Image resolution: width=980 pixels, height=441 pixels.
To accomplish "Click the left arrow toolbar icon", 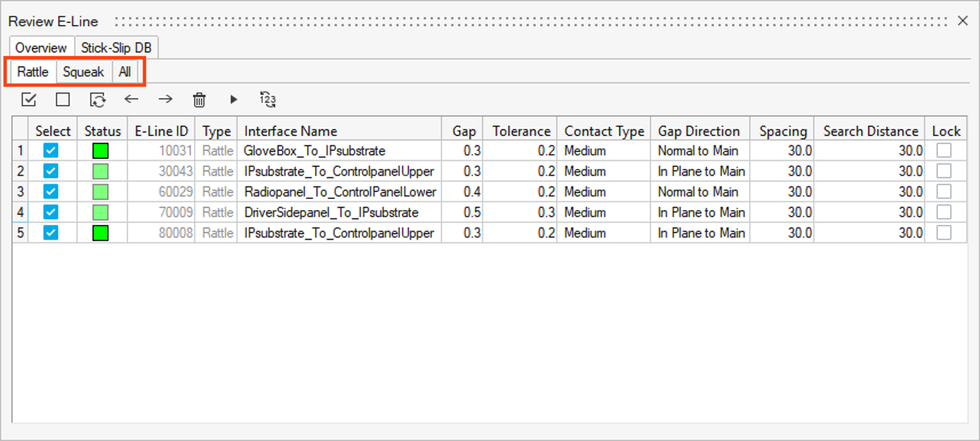I will pyautogui.click(x=131, y=100).
